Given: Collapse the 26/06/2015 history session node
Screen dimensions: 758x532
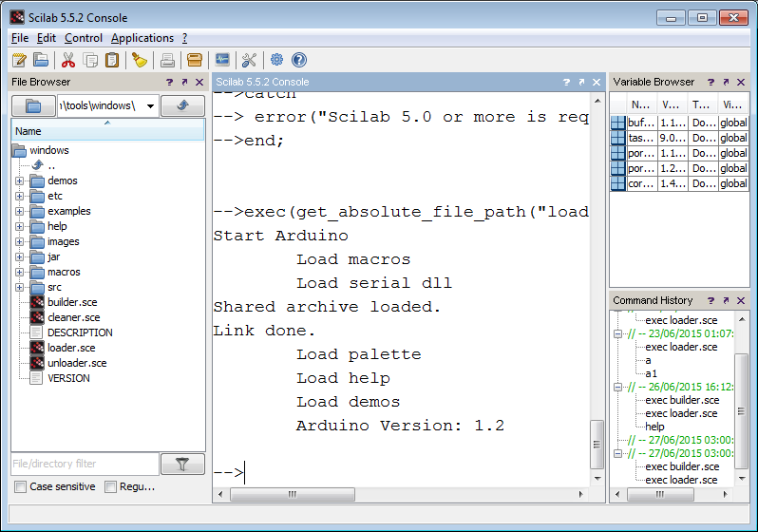Looking at the screenshot, I should click(617, 387).
